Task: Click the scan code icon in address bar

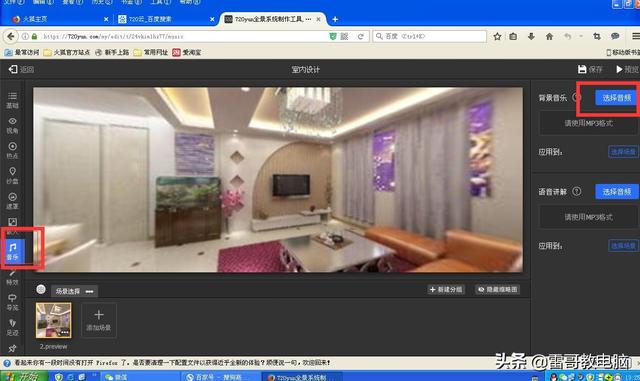Action: 344,36
